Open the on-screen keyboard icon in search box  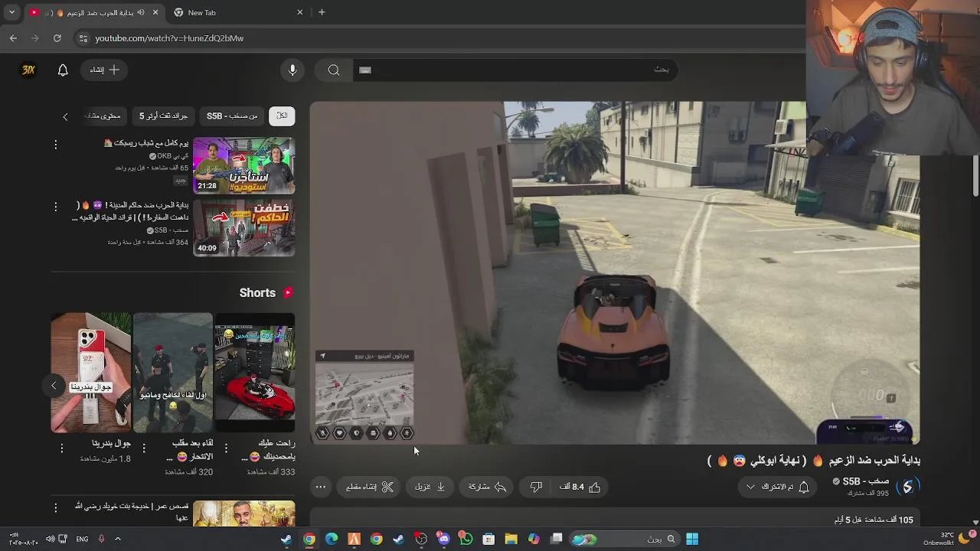pyautogui.click(x=365, y=70)
